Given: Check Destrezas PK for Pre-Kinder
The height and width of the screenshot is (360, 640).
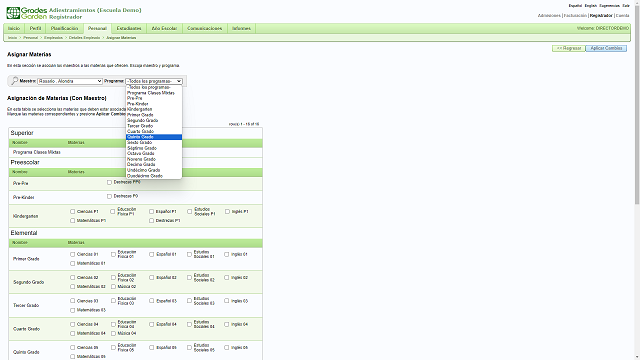Looking at the screenshot, I should 109,196.
